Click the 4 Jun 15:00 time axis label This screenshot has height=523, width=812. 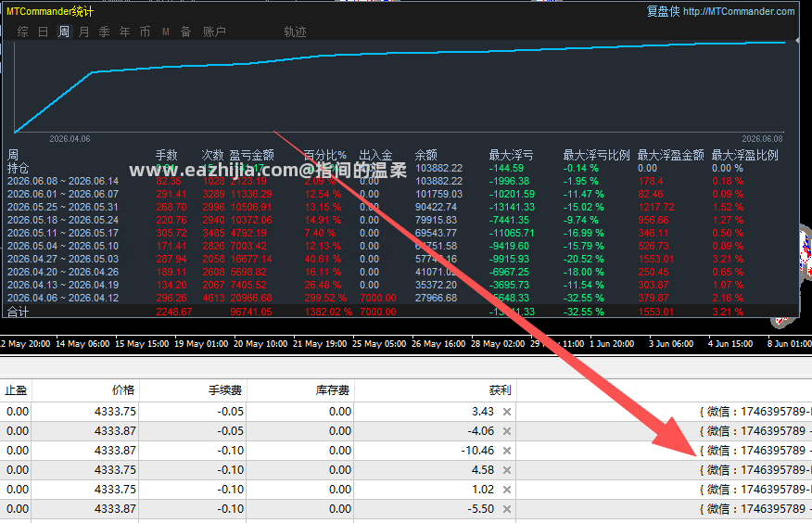pyautogui.click(x=730, y=344)
